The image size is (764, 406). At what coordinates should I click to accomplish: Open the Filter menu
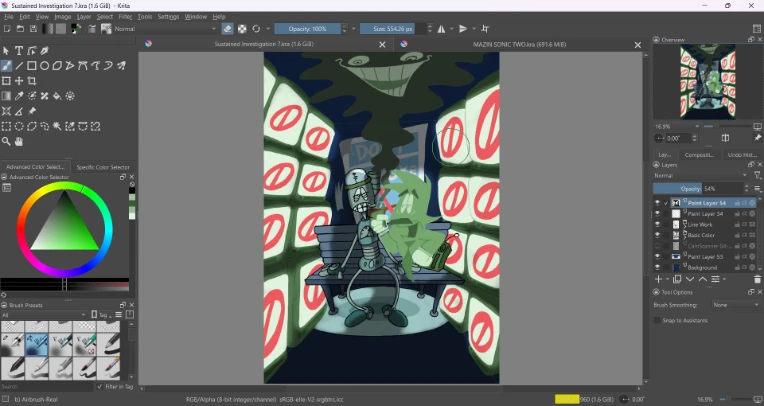coord(125,17)
